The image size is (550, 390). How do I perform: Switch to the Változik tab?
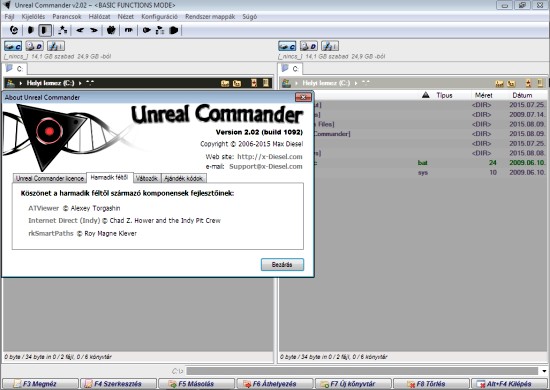(147, 178)
